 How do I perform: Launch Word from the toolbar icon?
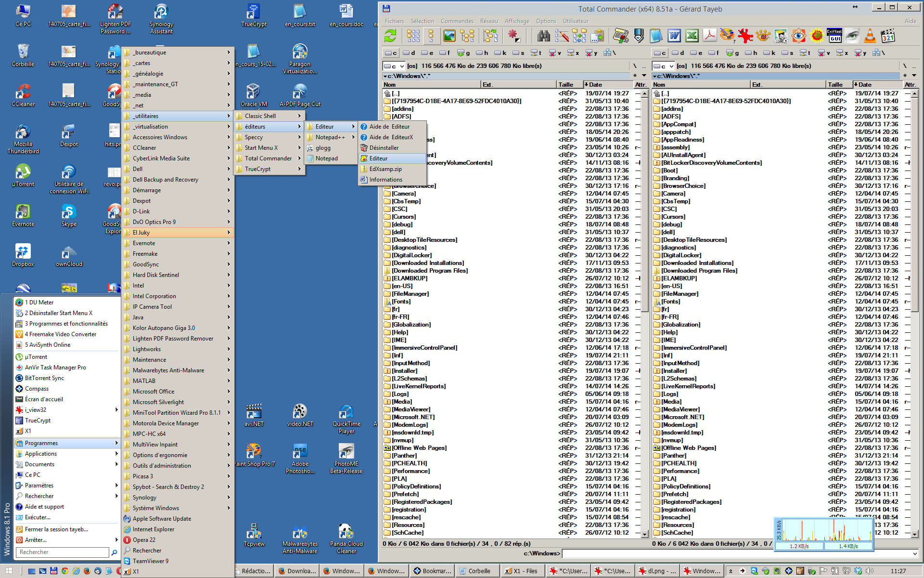click(x=674, y=36)
